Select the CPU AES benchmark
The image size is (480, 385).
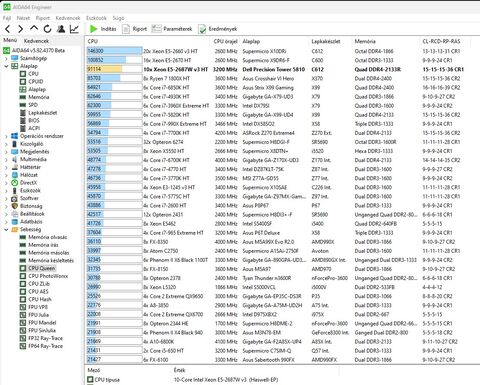coord(34,291)
